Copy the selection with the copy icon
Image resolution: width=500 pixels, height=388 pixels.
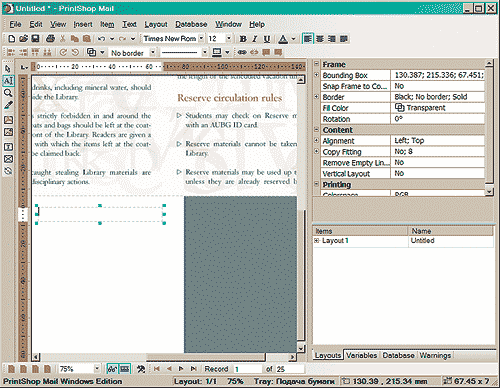coord(75,39)
